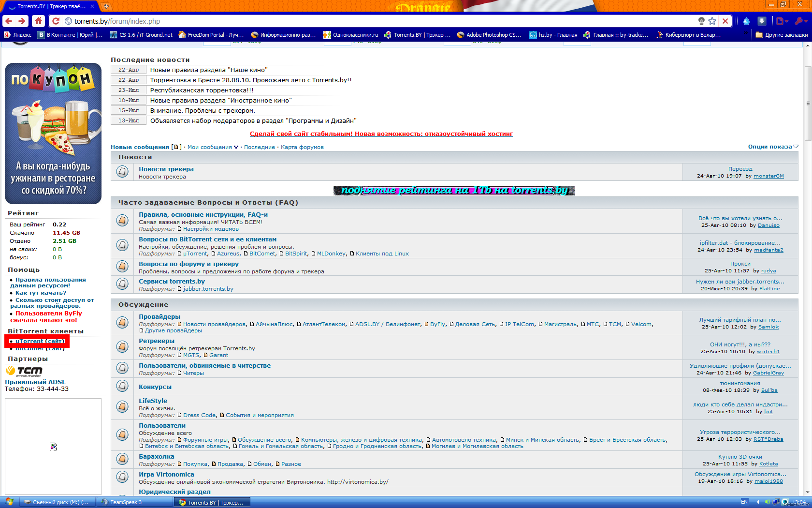
Task: Open the BitComet subforum link
Action: point(262,254)
